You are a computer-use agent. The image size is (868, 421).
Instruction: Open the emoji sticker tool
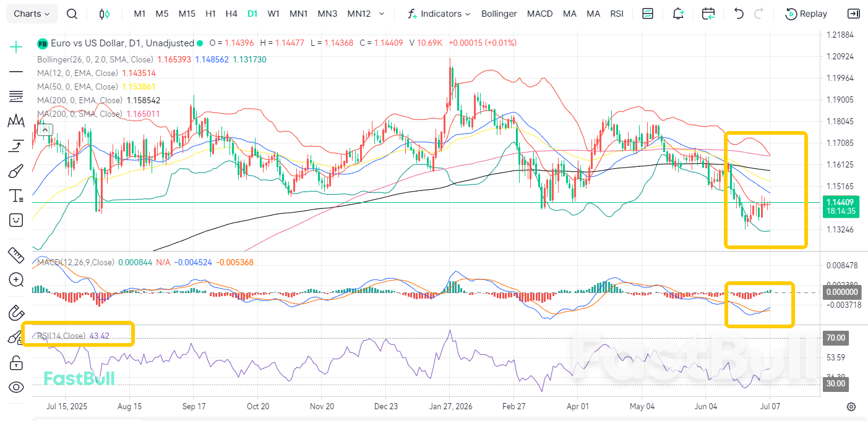[16, 220]
